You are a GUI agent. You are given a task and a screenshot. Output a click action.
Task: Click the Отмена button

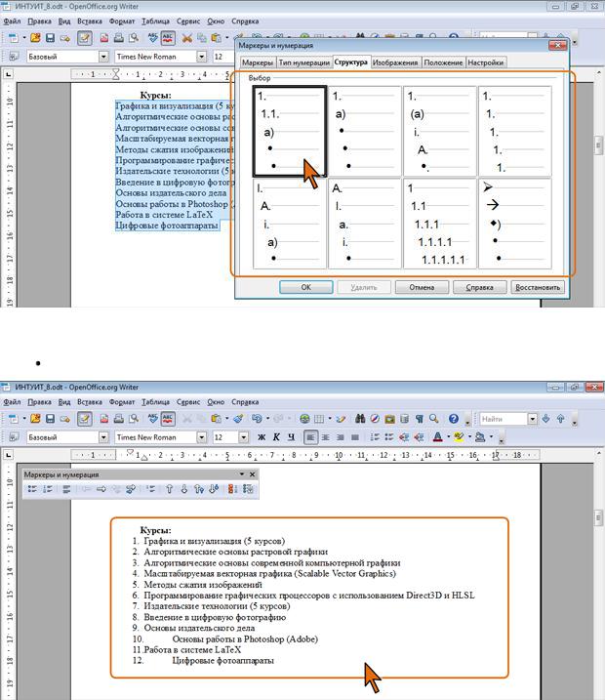pyautogui.click(x=422, y=287)
